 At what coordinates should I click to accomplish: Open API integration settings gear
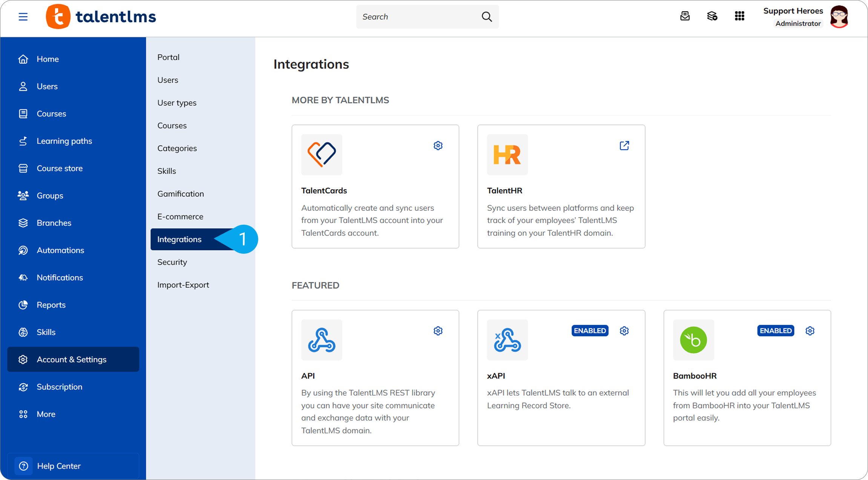coord(438,331)
